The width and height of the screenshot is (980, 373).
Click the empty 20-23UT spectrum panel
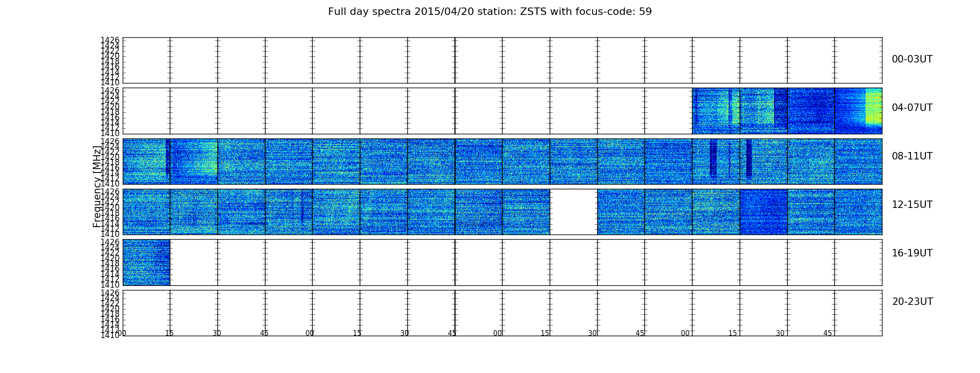[x=502, y=313]
